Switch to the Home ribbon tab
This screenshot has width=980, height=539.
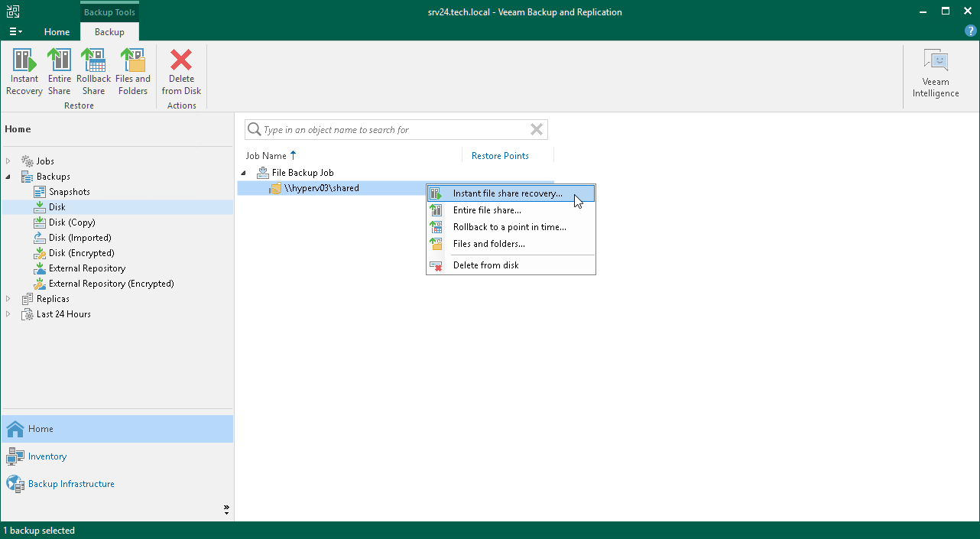pos(57,32)
